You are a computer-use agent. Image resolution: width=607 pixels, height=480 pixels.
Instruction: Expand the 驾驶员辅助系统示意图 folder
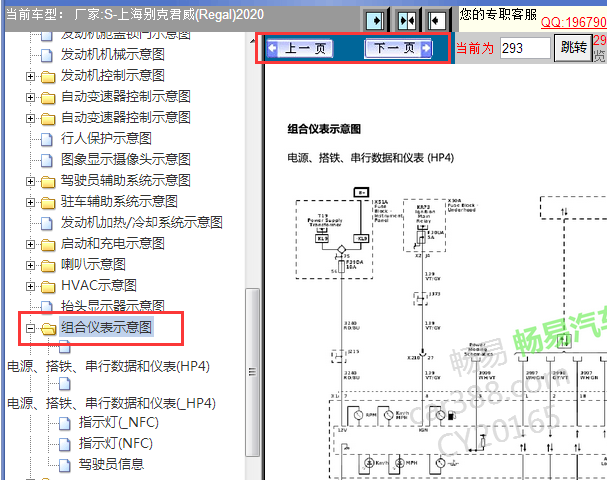[30, 181]
